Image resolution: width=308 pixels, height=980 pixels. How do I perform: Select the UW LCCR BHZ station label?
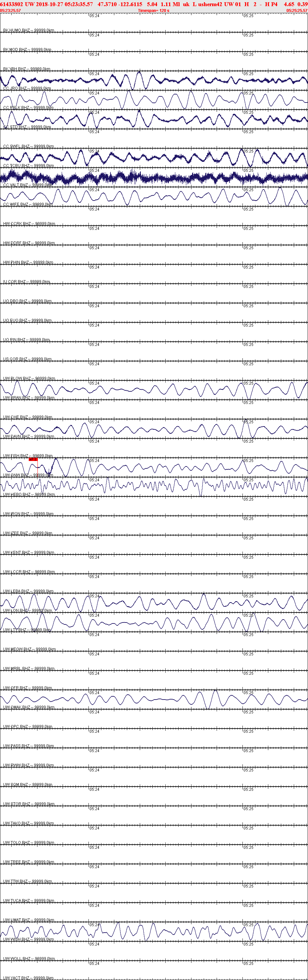coord(29,572)
